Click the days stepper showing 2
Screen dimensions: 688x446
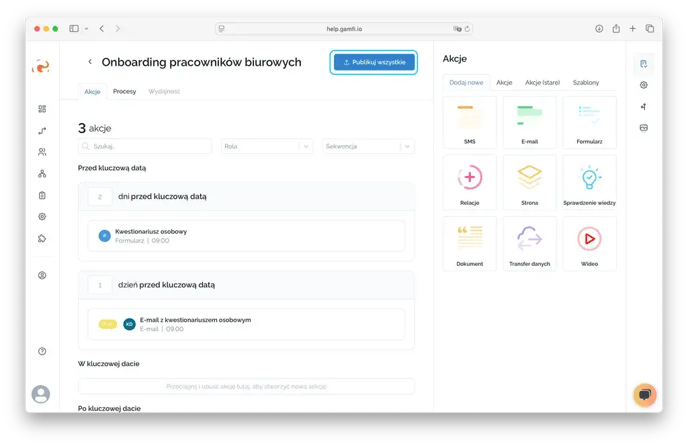tap(100, 197)
